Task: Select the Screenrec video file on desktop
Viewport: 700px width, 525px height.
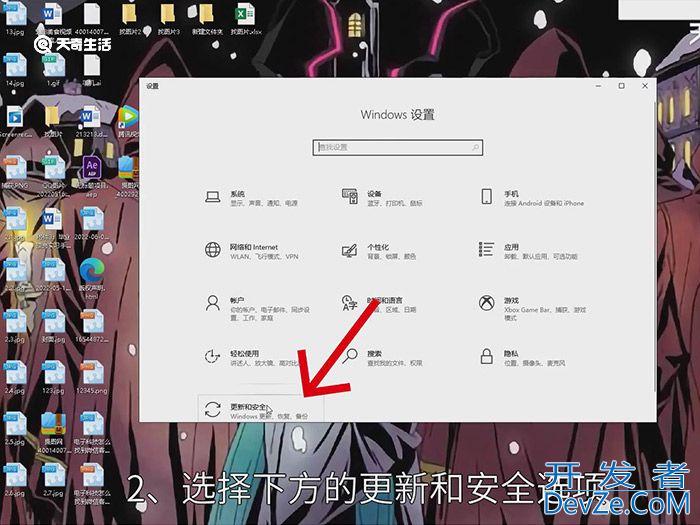Action: coord(15,121)
